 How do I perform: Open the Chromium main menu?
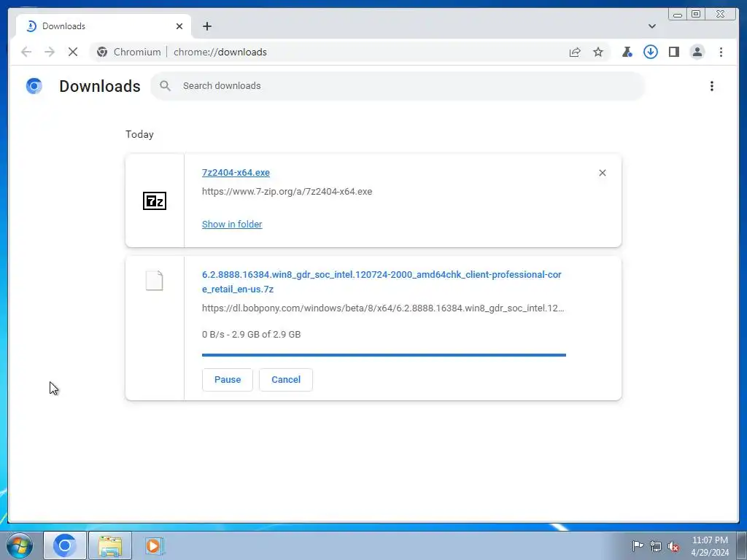[x=721, y=52]
